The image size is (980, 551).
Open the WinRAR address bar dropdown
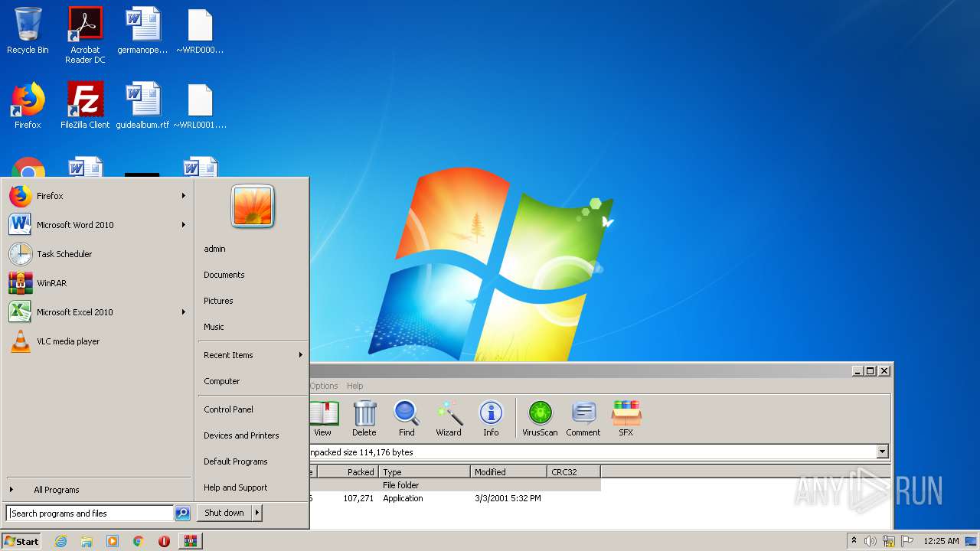[882, 452]
